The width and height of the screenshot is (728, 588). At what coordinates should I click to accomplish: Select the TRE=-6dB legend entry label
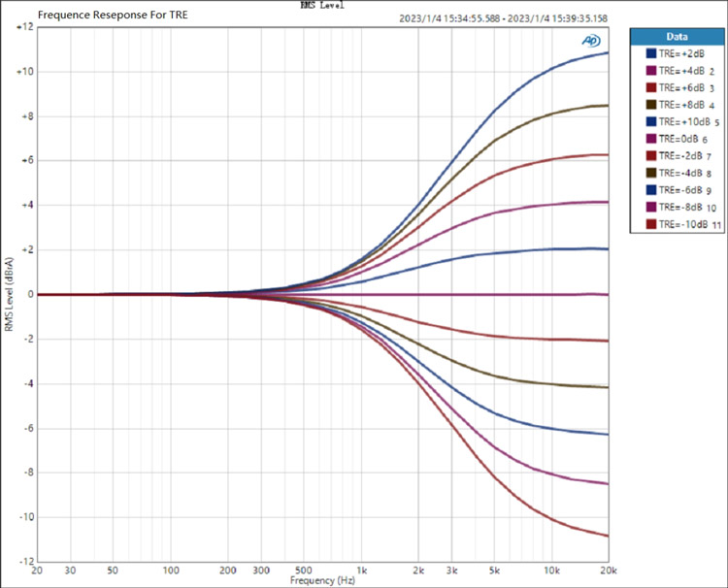(x=680, y=190)
